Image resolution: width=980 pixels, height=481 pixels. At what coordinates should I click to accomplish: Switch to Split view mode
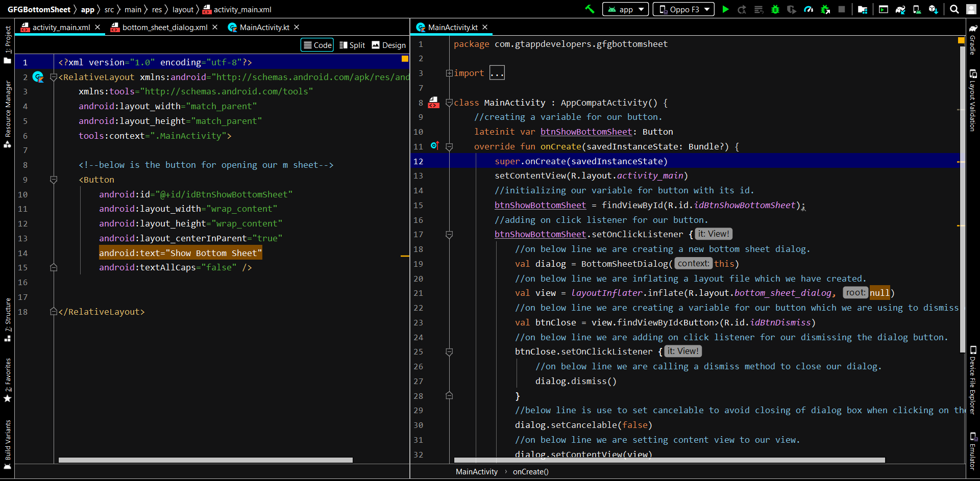point(352,45)
